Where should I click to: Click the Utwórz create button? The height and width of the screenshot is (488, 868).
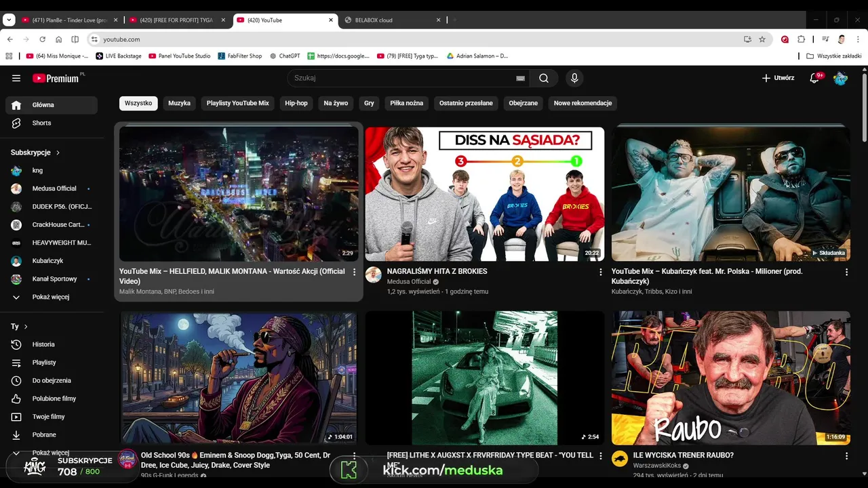coord(778,78)
